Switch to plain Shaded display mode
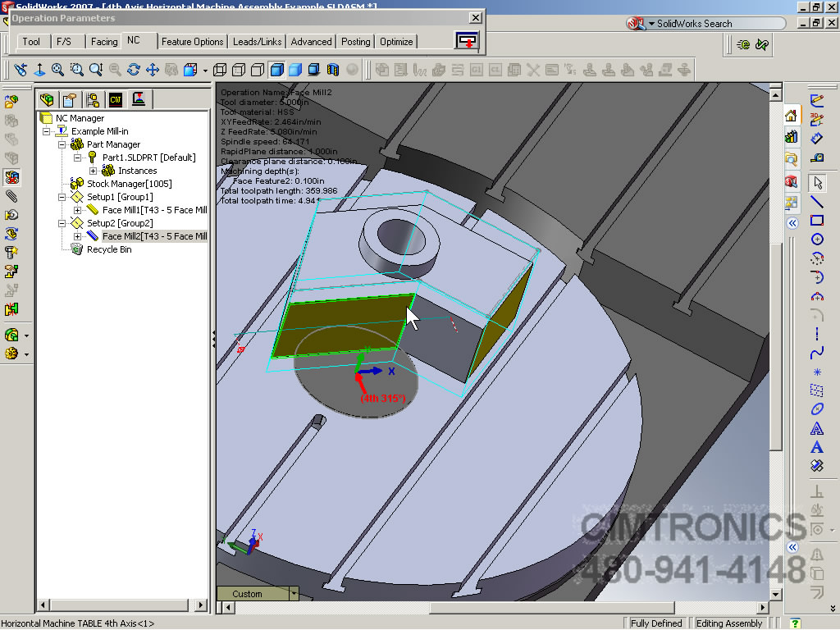The width and height of the screenshot is (840, 630). click(x=295, y=70)
